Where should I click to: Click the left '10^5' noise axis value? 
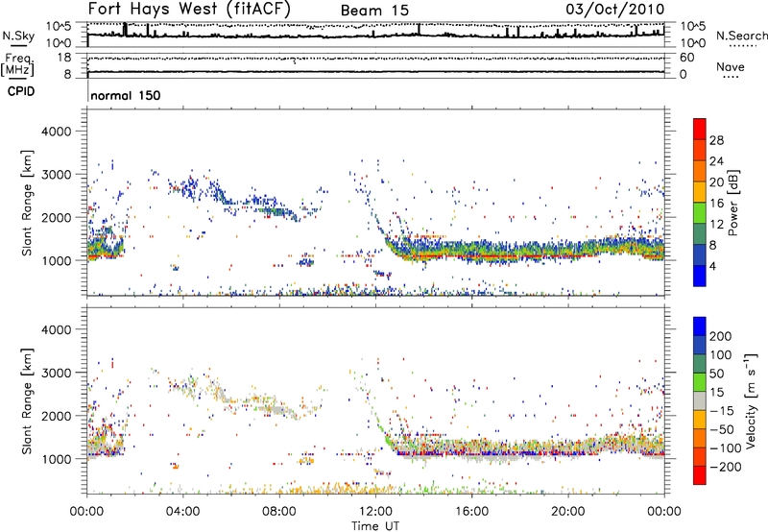[59, 27]
